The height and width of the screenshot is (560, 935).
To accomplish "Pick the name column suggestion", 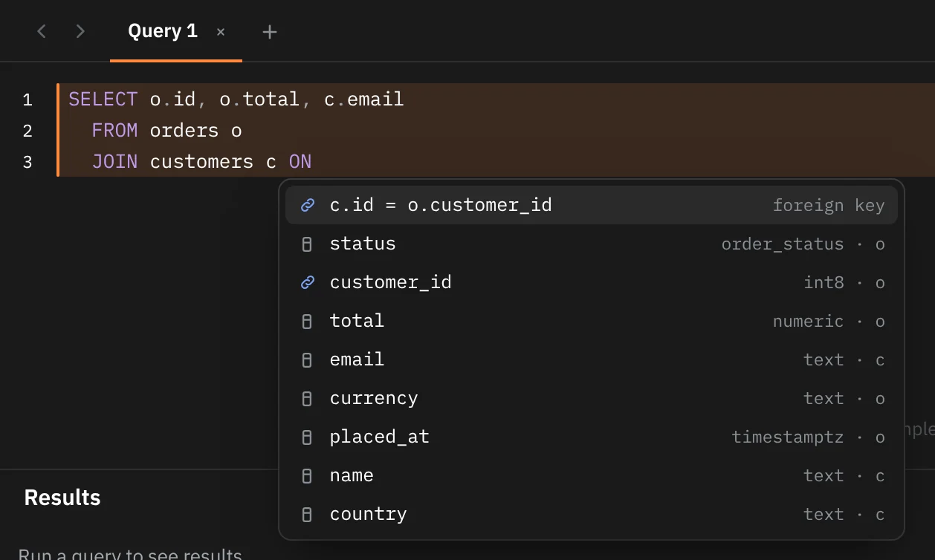I will (x=592, y=475).
